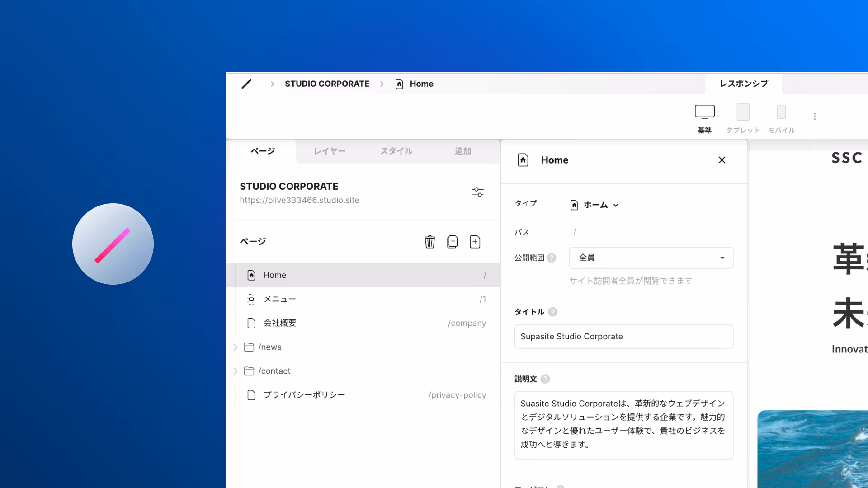The image size is (868, 488).
Task: Switch to the レイヤー tab
Action: coord(330,151)
